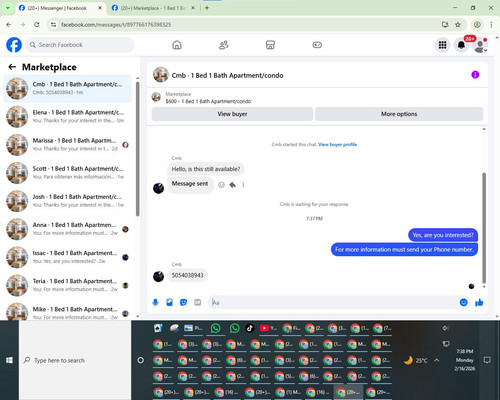Open the notifications bell
The image size is (500, 400).
click(x=461, y=45)
